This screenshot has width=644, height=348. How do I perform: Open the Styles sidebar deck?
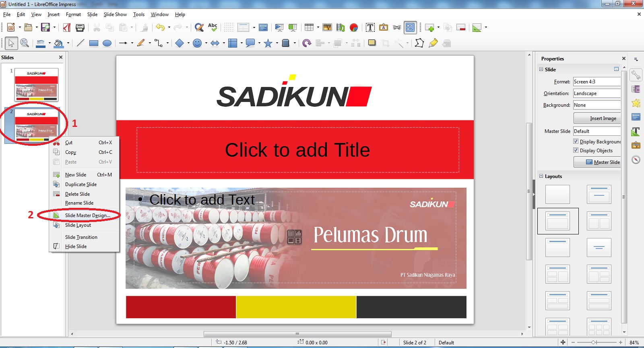pos(636,131)
